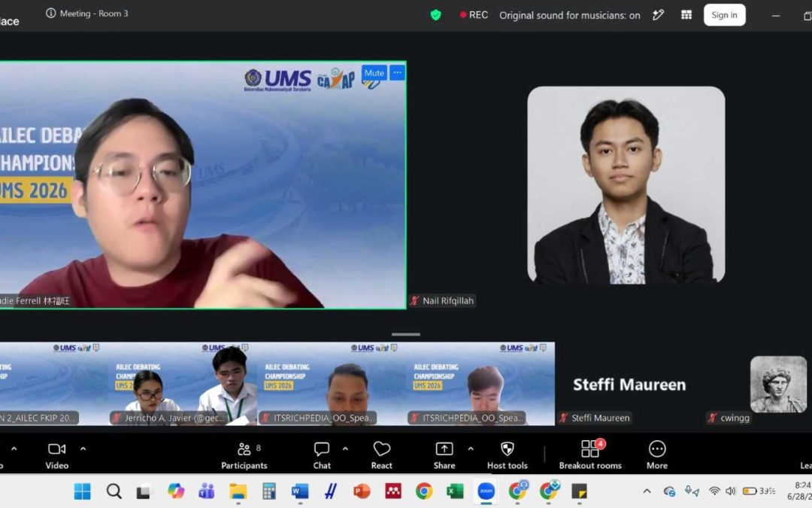
Task: Open taskbar Search
Action: click(x=114, y=491)
